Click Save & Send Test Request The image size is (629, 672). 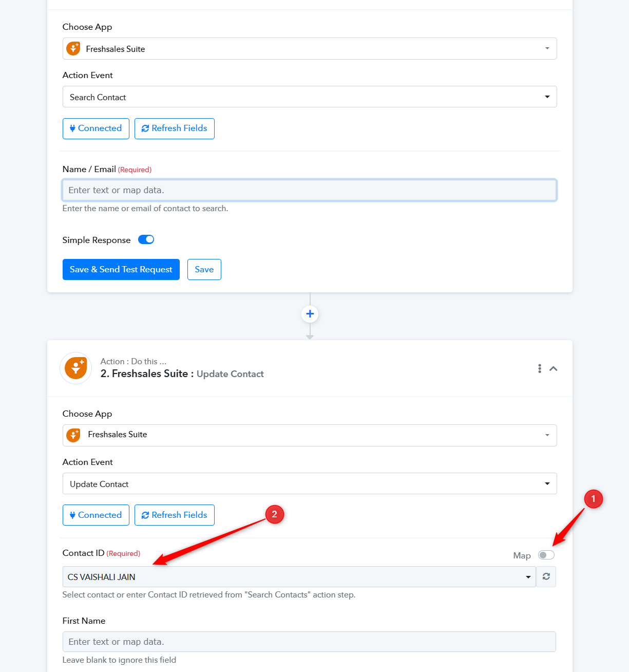pyautogui.click(x=121, y=269)
